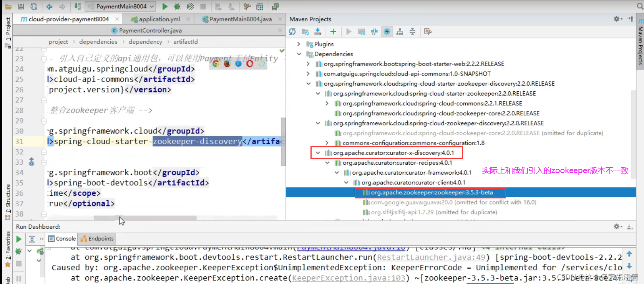Switch to the PaymentMain8004.java editor tab
Viewport: 644px width, 284px height.
point(241,19)
